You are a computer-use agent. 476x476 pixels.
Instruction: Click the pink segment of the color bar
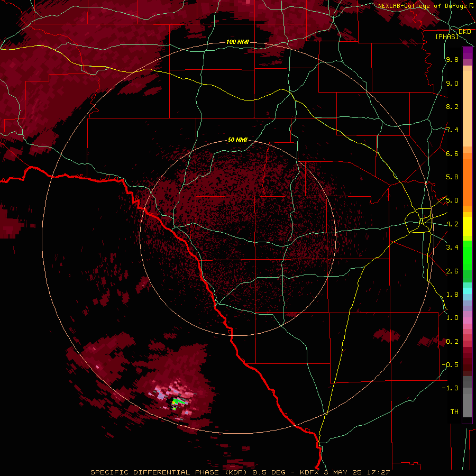[x=467, y=321]
